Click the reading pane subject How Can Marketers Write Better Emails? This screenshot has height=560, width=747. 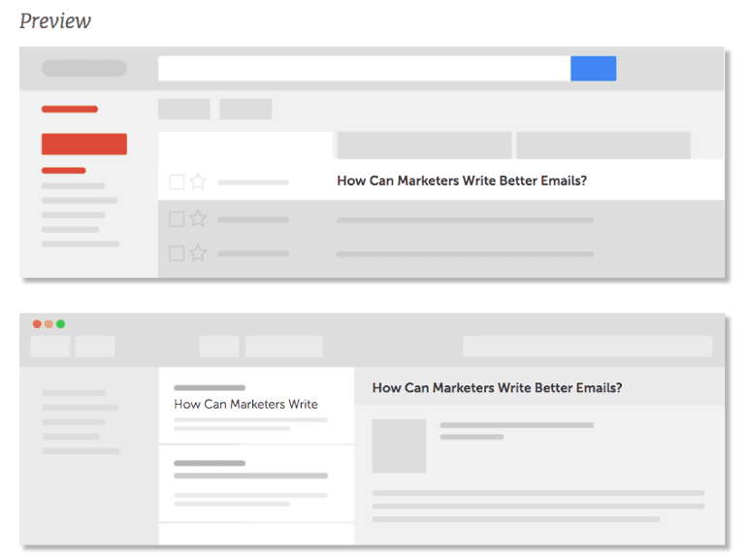click(x=497, y=387)
